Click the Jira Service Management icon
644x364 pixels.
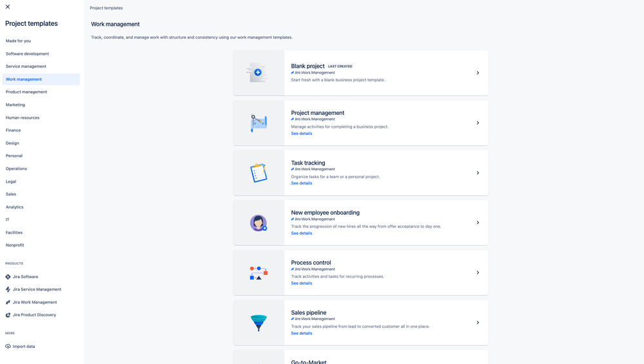point(8,290)
